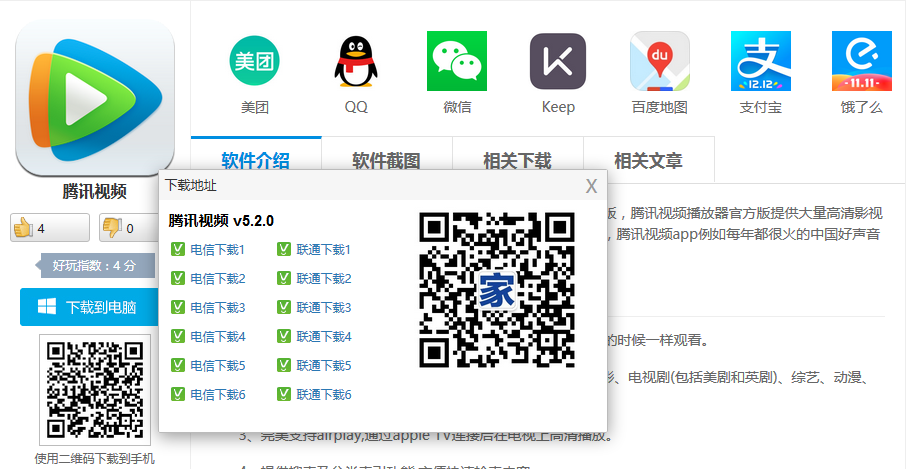Click the 腾讯视频 title under logo
The height and width of the screenshot is (469, 906).
click(95, 192)
